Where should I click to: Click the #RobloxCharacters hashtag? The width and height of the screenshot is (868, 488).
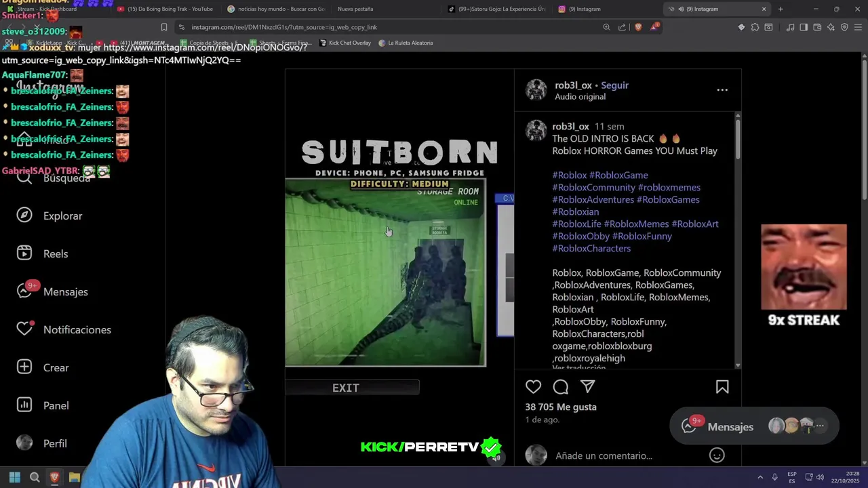coord(591,248)
